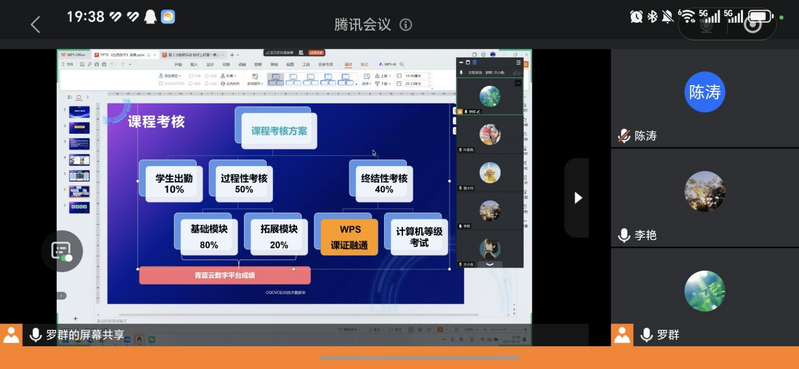The width and height of the screenshot is (799, 369).
Task: Collapse the participant panel with the arrow
Action: coord(577,198)
